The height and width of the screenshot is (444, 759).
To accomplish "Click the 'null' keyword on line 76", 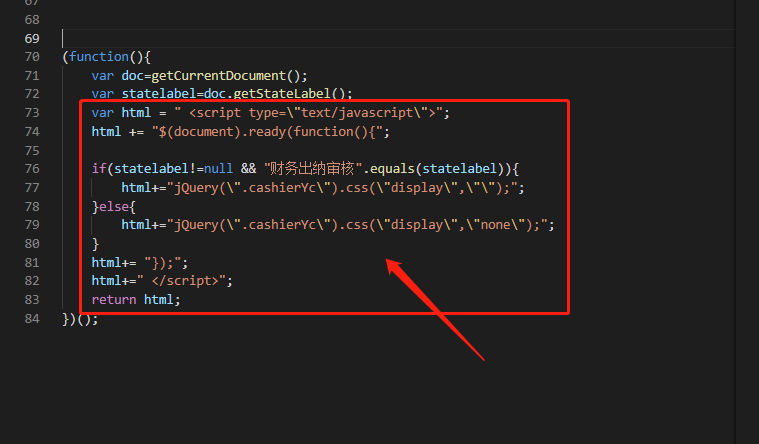I will [x=218, y=169].
